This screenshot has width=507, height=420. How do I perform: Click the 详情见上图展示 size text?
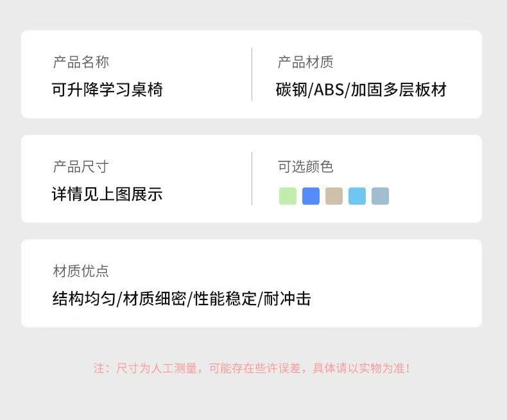(107, 194)
